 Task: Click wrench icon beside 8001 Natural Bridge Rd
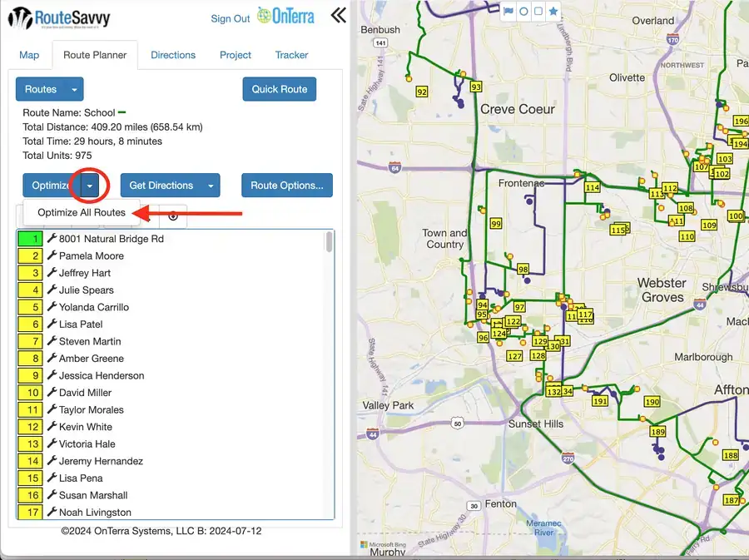click(52, 238)
